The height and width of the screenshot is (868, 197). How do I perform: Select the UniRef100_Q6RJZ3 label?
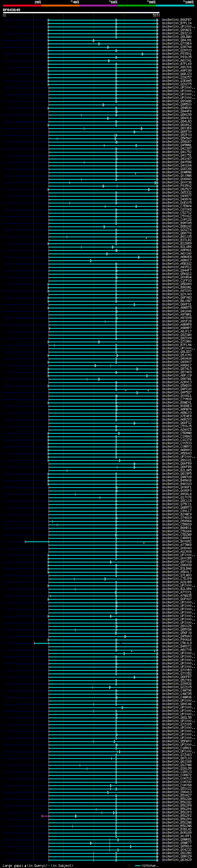coord(177,74)
